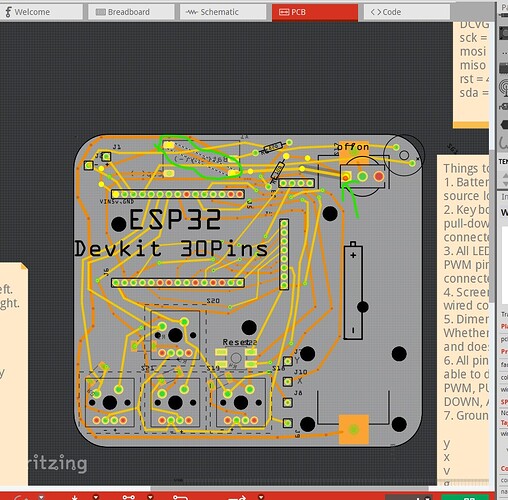Select the upper ESP32 pin header row

[x=178, y=194]
